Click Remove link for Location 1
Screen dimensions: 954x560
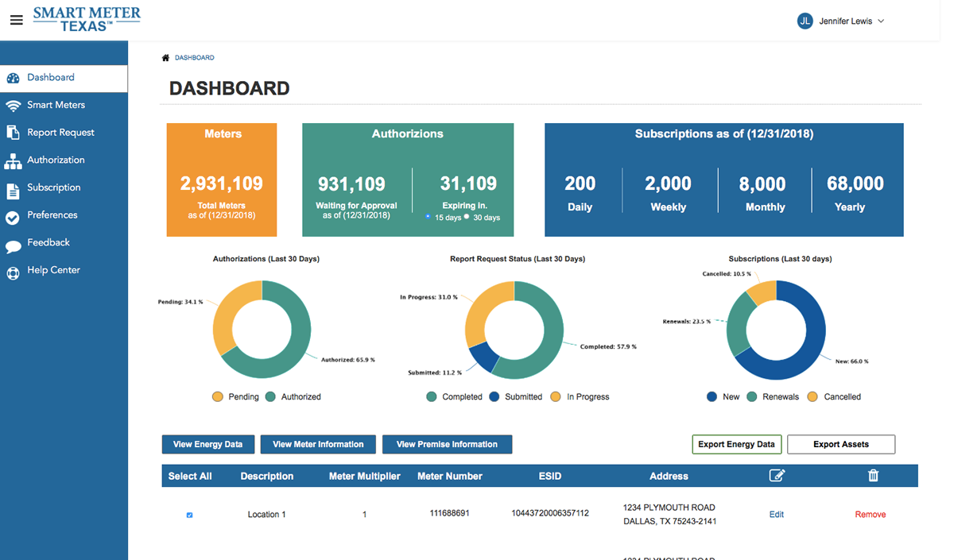[x=870, y=515]
